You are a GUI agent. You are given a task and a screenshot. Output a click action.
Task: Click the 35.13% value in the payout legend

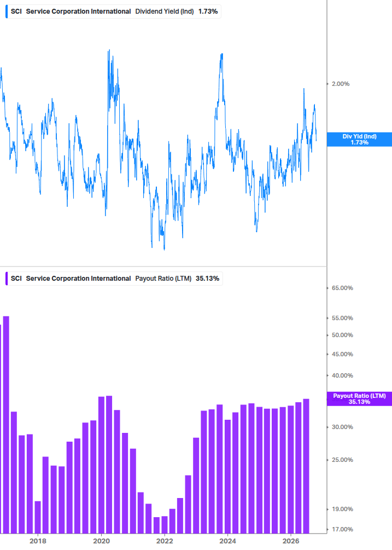[207, 279]
